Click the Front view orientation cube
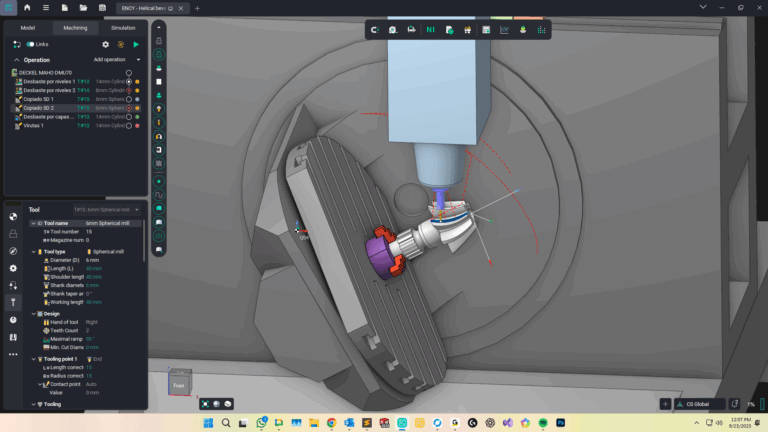Screen dimensions: 768x432 [x=177, y=384]
